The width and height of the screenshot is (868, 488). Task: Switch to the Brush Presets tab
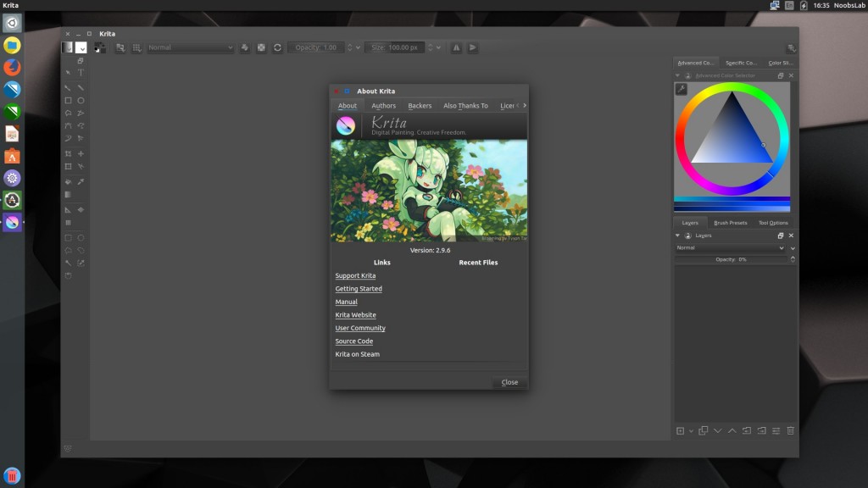pos(732,222)
